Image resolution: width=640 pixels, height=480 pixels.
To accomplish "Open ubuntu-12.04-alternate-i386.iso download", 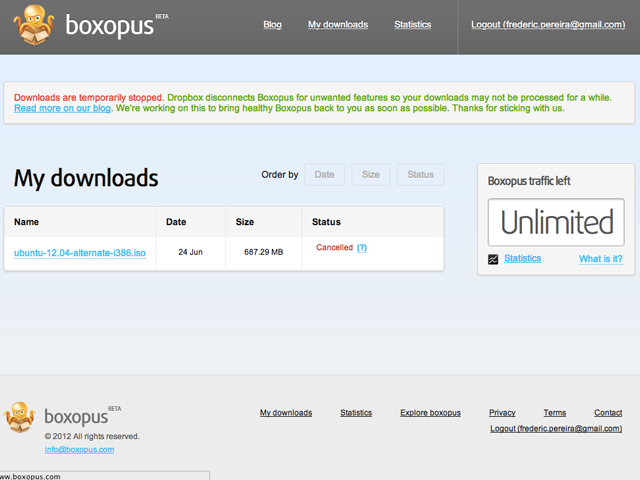I will pos(80,253).
